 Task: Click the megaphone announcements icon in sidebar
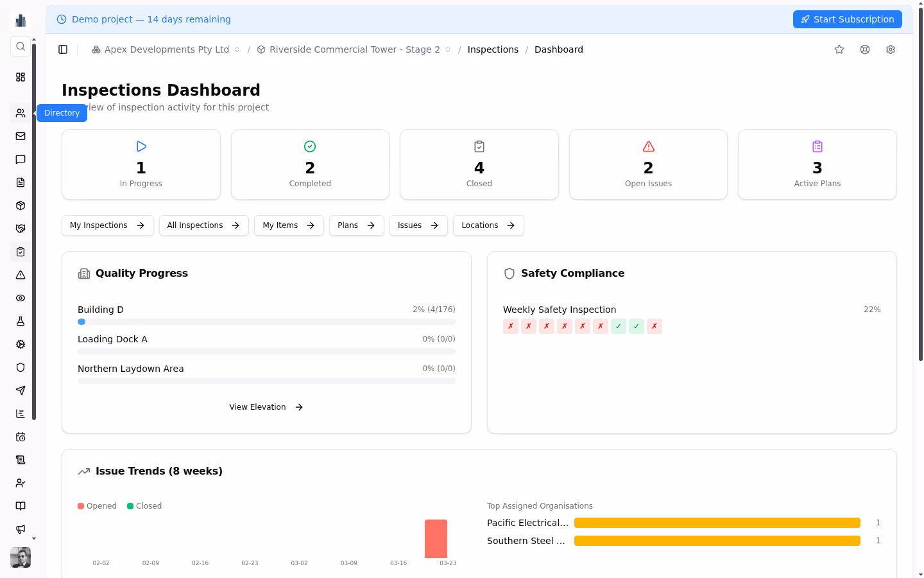20,529
